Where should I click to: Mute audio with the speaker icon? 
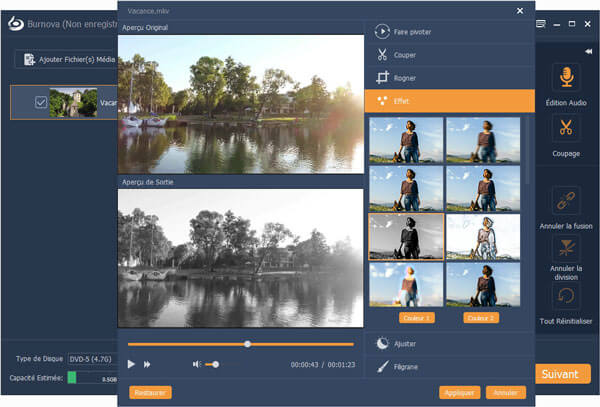pos(197,364)
